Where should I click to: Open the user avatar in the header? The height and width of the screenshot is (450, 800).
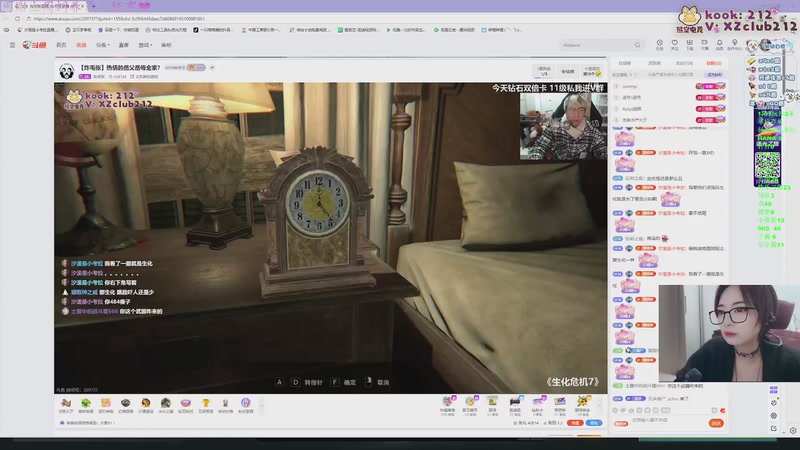coord(765,45)
